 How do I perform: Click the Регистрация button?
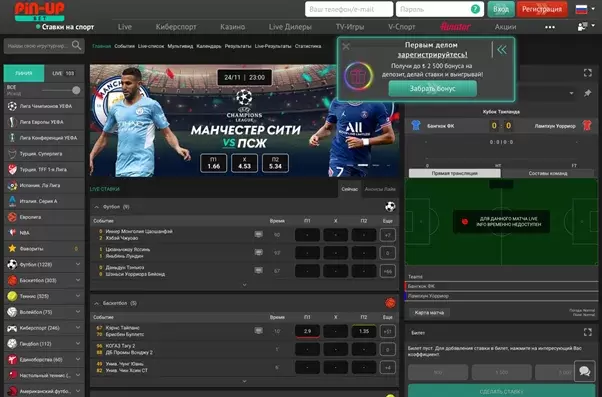pyautogui.click(x=542, y=9)
